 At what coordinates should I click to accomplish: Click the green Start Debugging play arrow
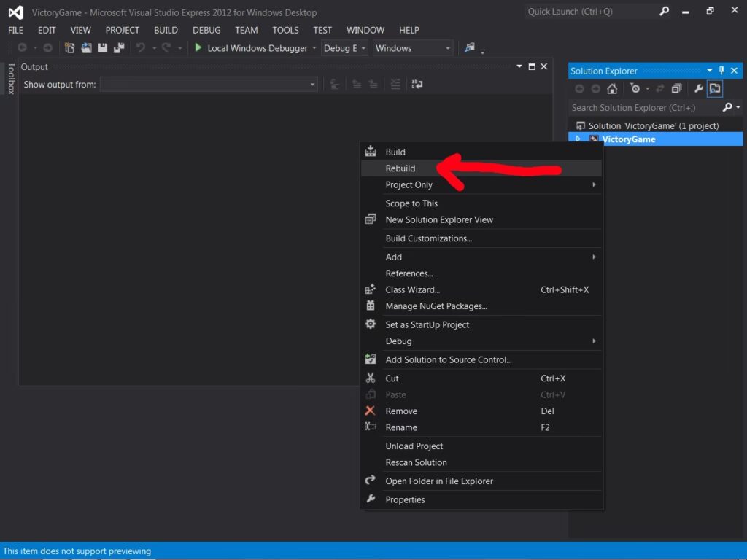(198, 48)
